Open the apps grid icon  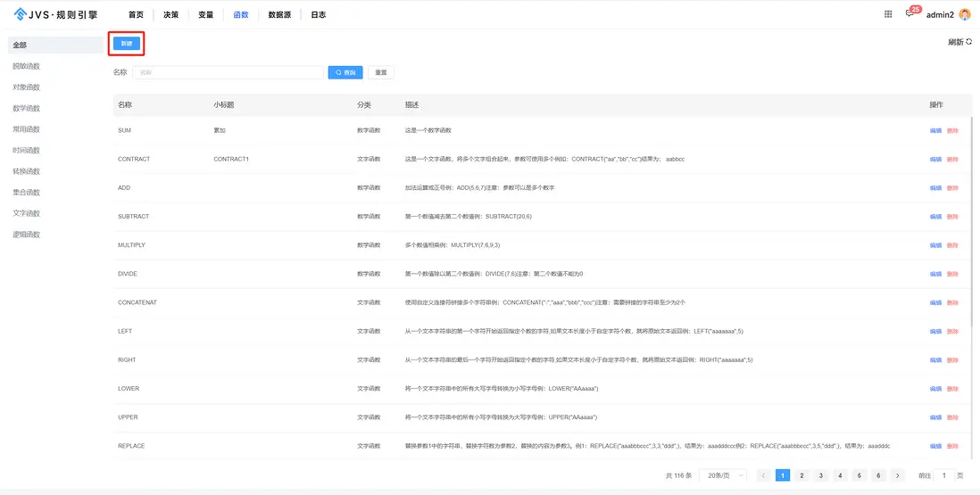point(888,14)
